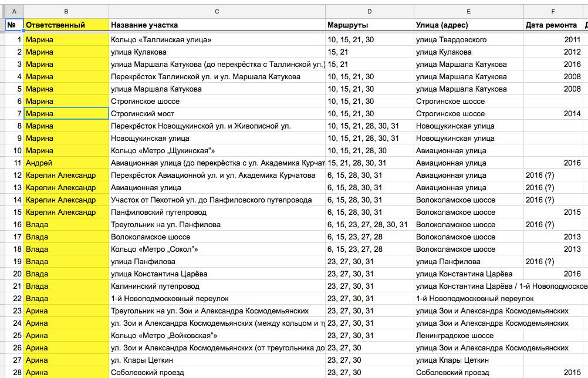Screen dimensions: 588x378
Task: Select cell "Кольцо «Метро „Щукинская"»"
Action: [x=217, y=150]
